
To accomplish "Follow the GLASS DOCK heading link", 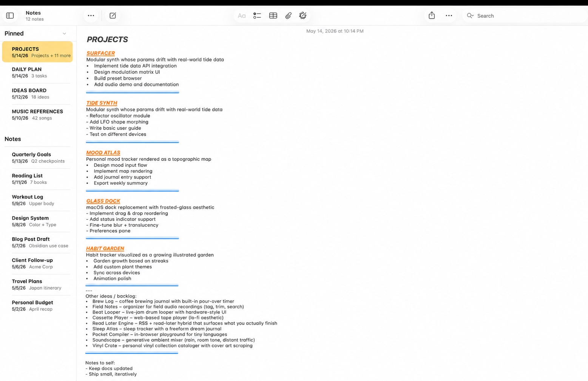I will [x=103, y=201].
